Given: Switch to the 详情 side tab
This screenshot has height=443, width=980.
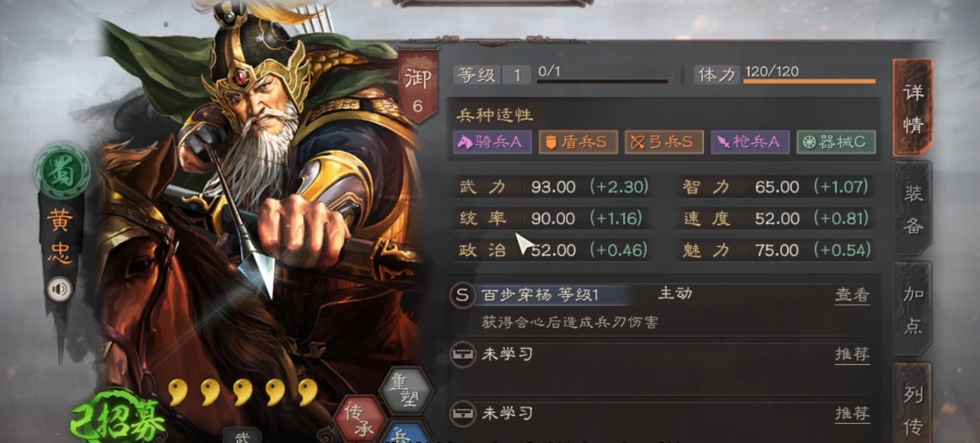Looking at the screenshot, I should (913, 108).
